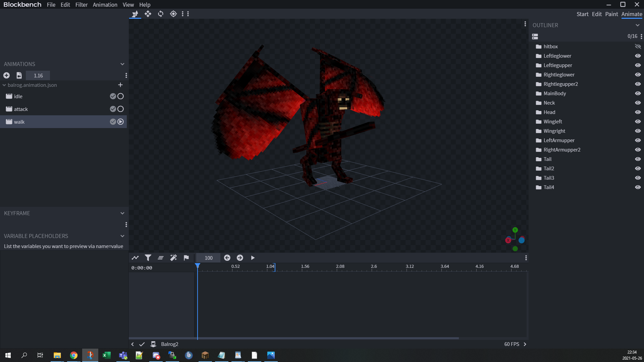Open the Animation menu
644x362 pixels.
[x=105, y=5]
